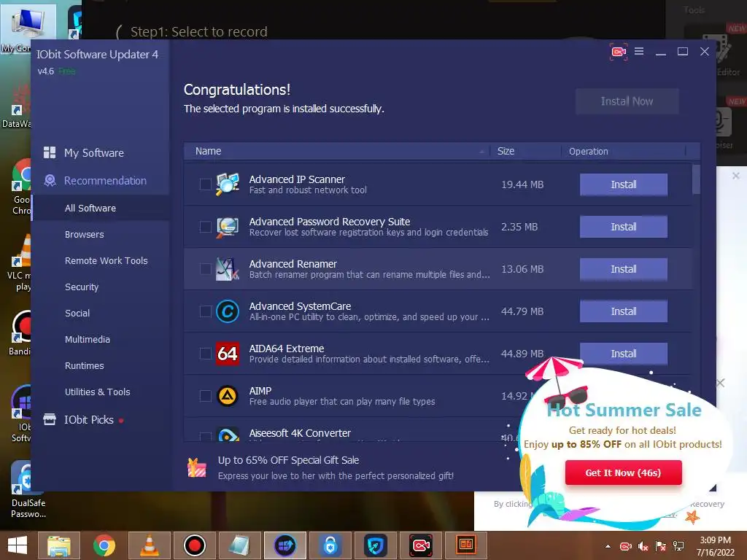The width and height of the screenshot is (747, 560).
Task: Open the screen recorder icon in title bar
Action: click(x=619, y=52)
